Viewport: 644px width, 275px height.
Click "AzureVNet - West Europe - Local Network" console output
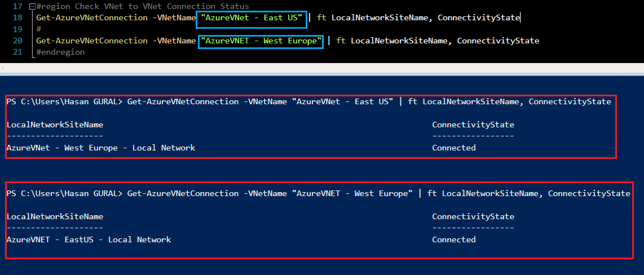tap(101, 148)
